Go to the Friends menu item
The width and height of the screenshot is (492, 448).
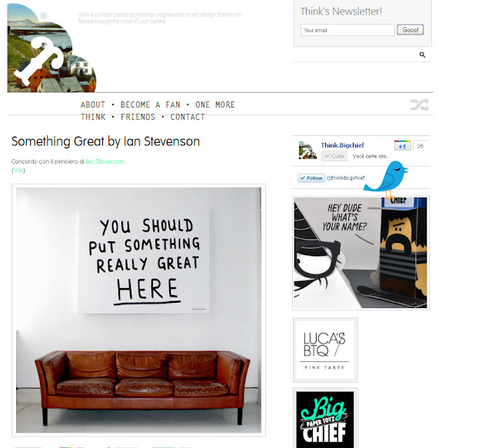coord(138,117)
